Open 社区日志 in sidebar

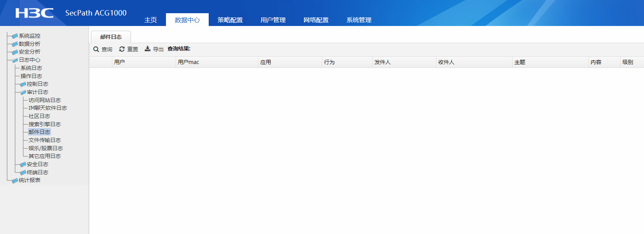tap(39, 116)
